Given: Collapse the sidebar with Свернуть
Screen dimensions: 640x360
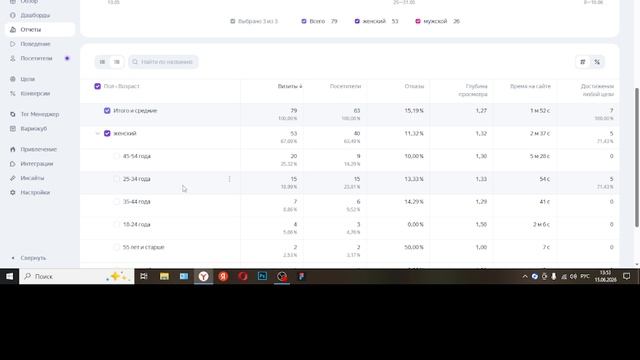Looking at the screenshot, I should point(33,258).
